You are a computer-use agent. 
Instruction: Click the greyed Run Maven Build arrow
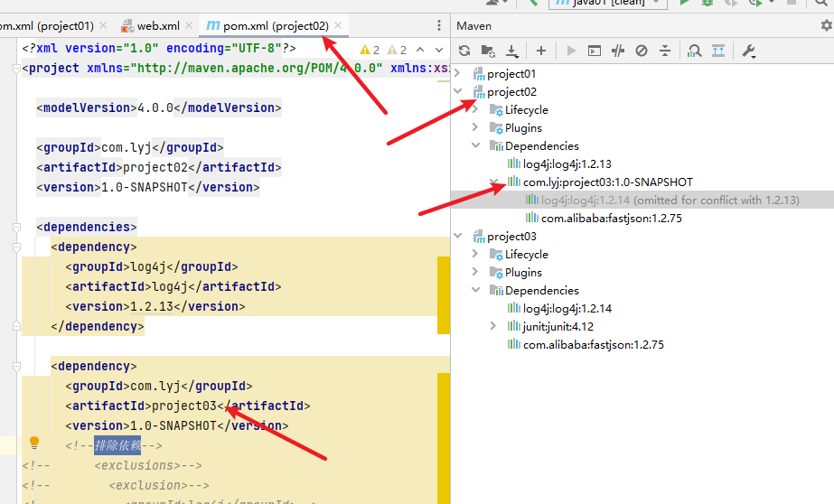click(571, 51)
